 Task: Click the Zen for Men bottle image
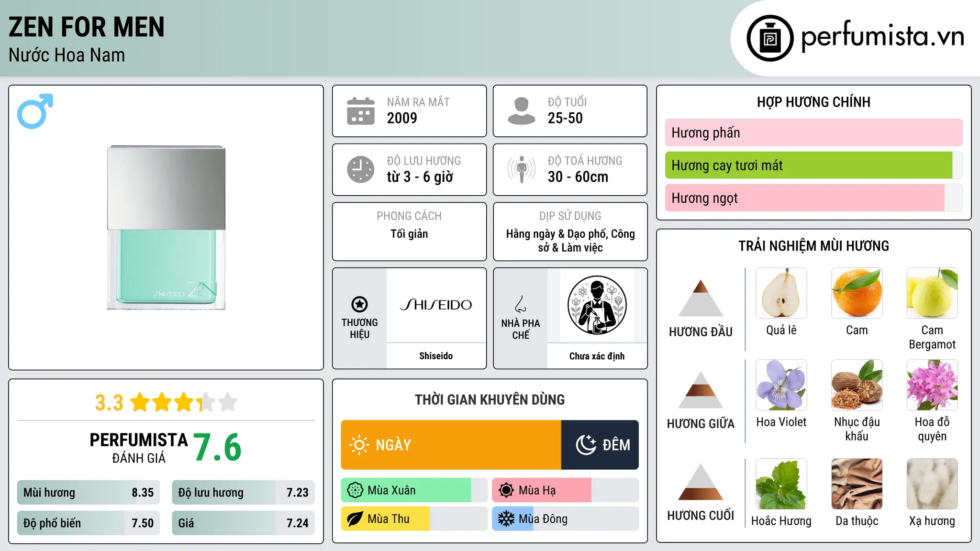tap(166, 228)
